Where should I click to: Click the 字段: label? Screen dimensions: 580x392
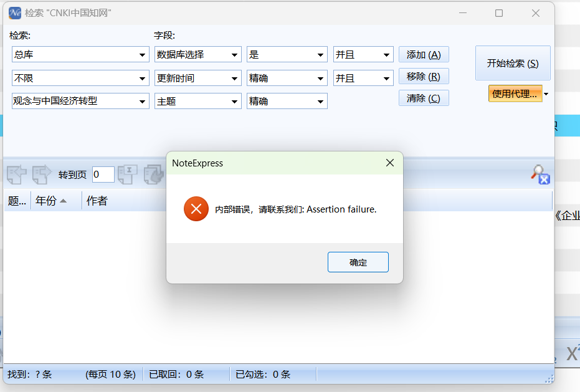(164, 36)
